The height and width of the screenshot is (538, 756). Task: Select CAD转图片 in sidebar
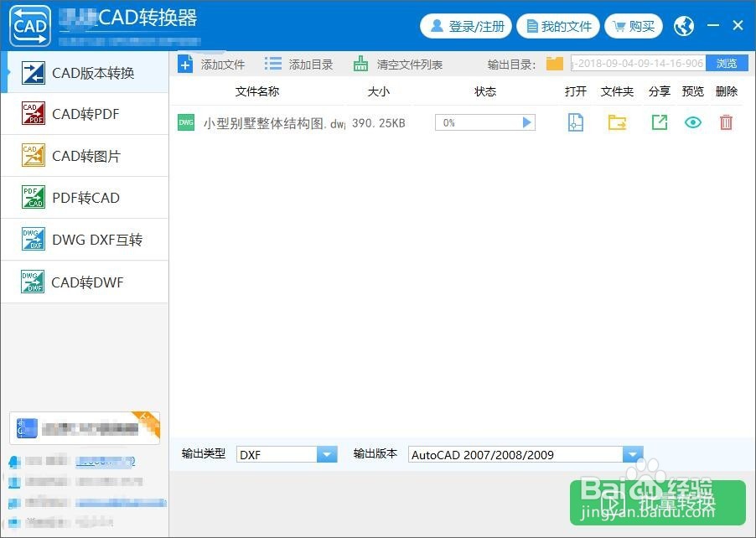click(85, 156)
